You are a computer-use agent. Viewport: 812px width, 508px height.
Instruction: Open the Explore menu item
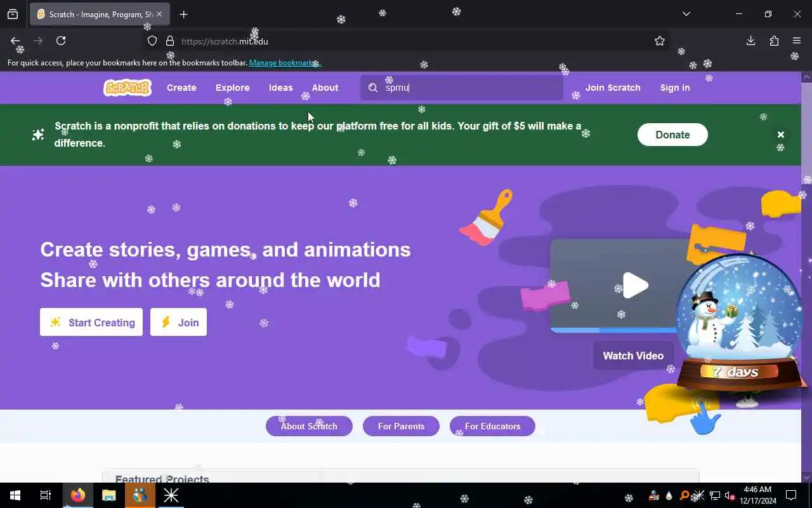233,88
